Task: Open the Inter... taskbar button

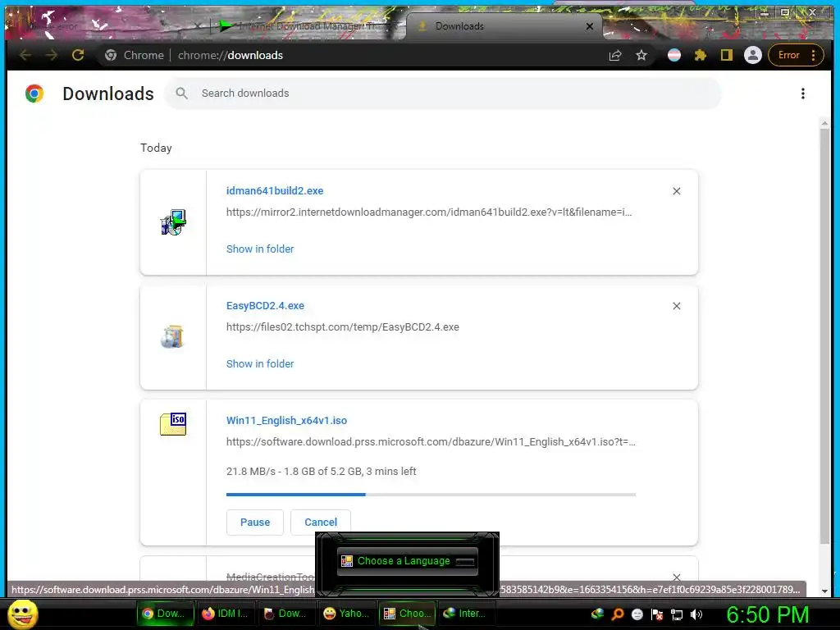Action: point(465,614)
